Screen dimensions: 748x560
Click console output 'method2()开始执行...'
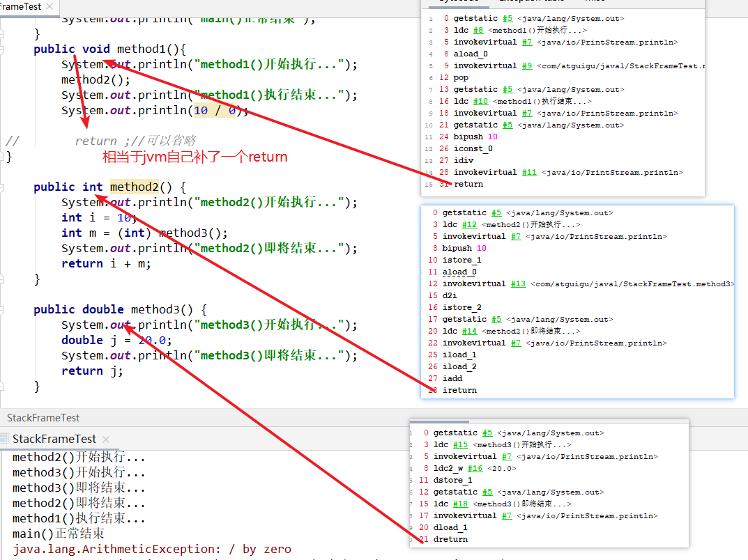(79, 458)
